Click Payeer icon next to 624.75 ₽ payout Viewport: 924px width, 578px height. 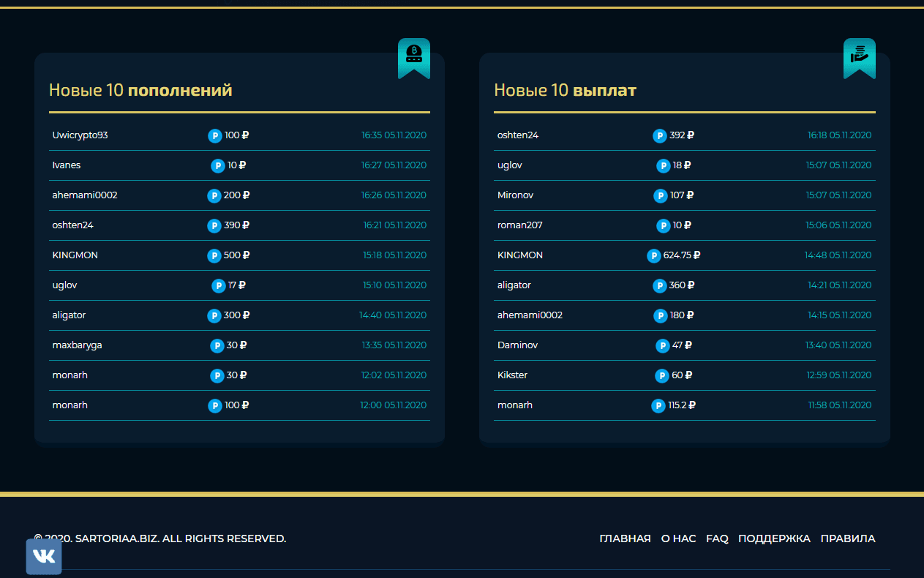[654, 255]
